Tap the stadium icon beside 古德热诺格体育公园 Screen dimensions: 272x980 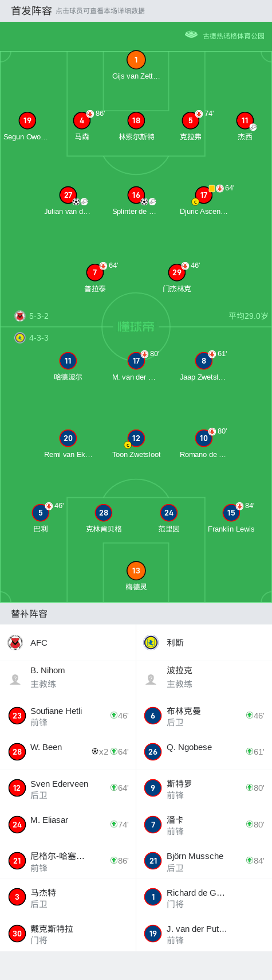pos(191,35)
